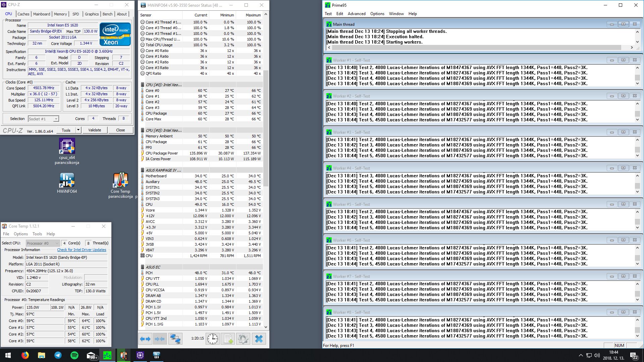Click the Core Temp thermometer taskbar icon
This screenshot has height=362, width=644.
pos(123,355)
